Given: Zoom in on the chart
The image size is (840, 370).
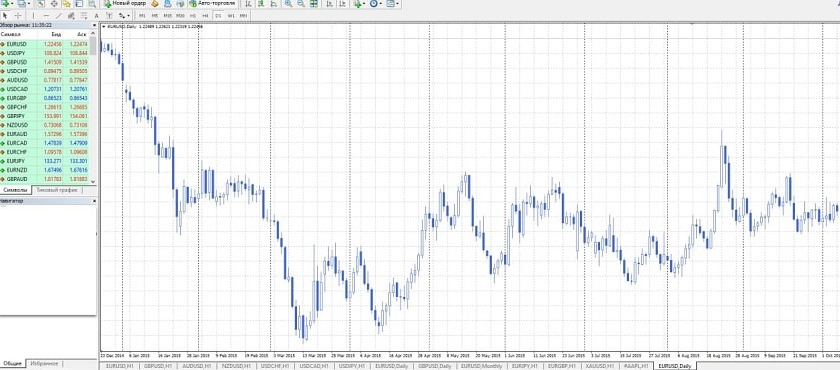Looking at the screenshot, I should [x=288, y=3].
